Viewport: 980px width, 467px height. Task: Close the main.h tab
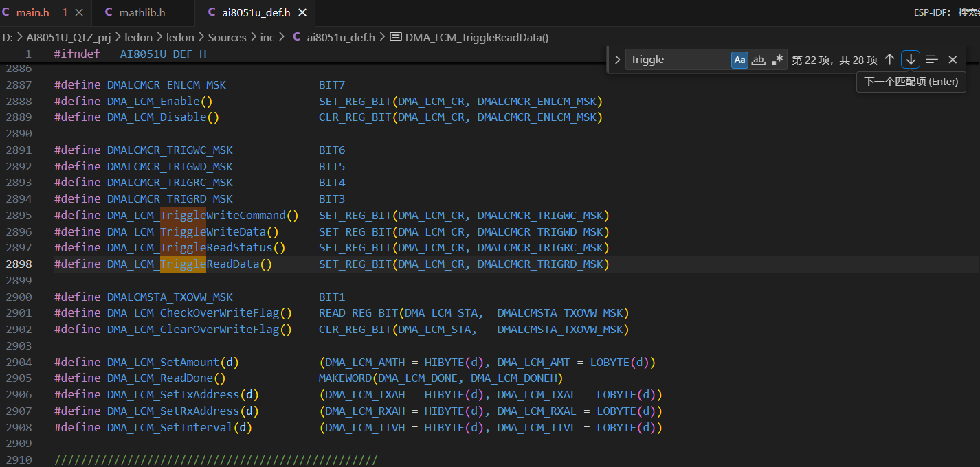point(79,12)
